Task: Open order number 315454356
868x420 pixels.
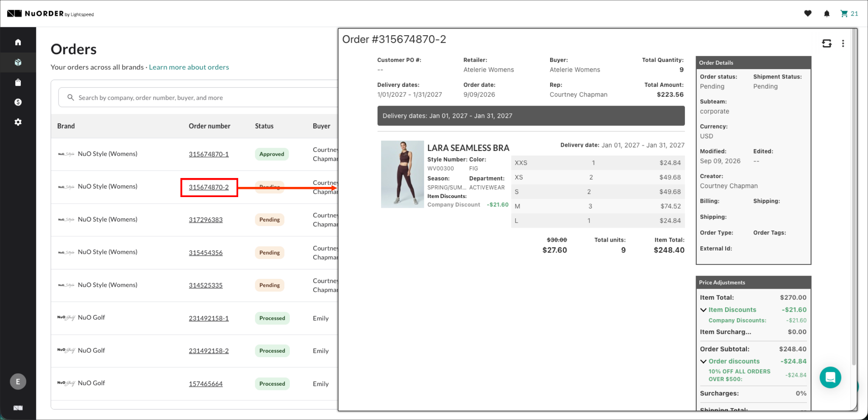Action: (206, 253)
